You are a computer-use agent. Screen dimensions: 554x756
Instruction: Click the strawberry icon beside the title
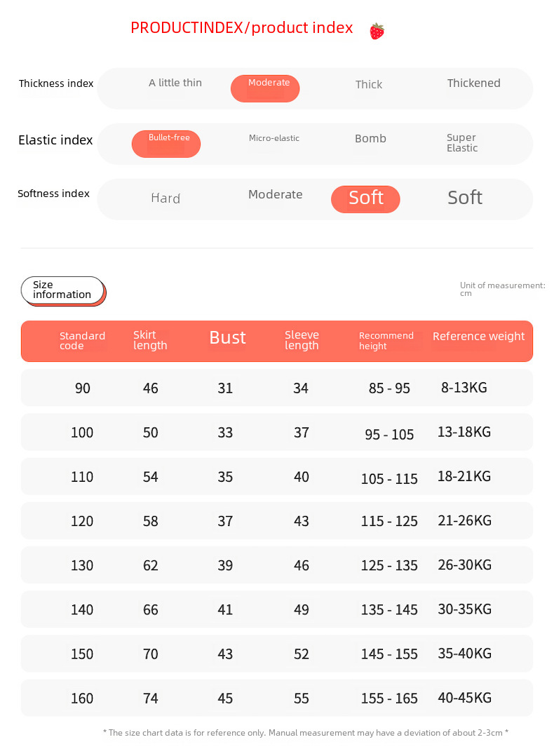tap(377, 31)
